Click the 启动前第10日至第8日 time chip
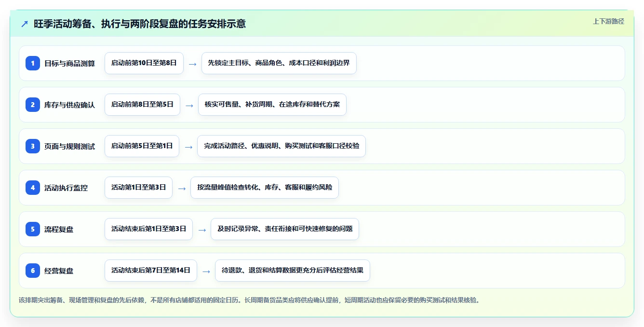 144,63
